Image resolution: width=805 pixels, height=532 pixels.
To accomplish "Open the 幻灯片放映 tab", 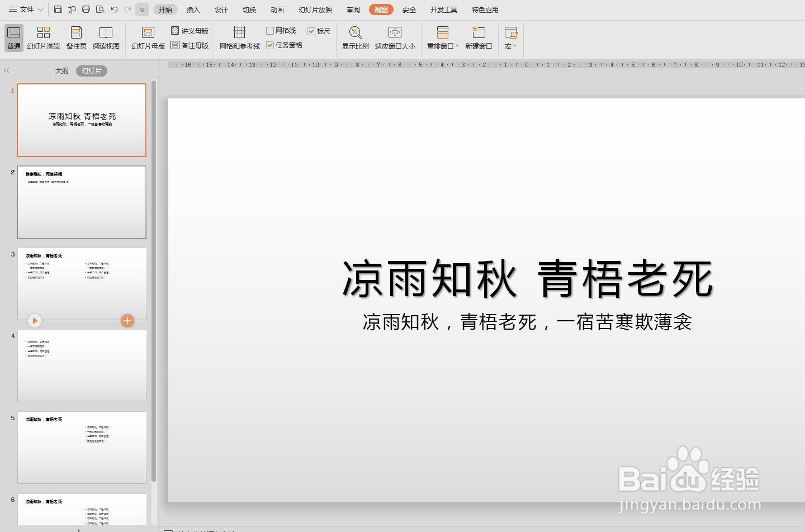I will pos(315,9).
